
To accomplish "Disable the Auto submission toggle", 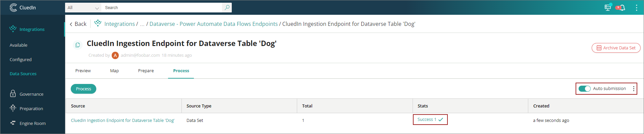I will [585, 89].
